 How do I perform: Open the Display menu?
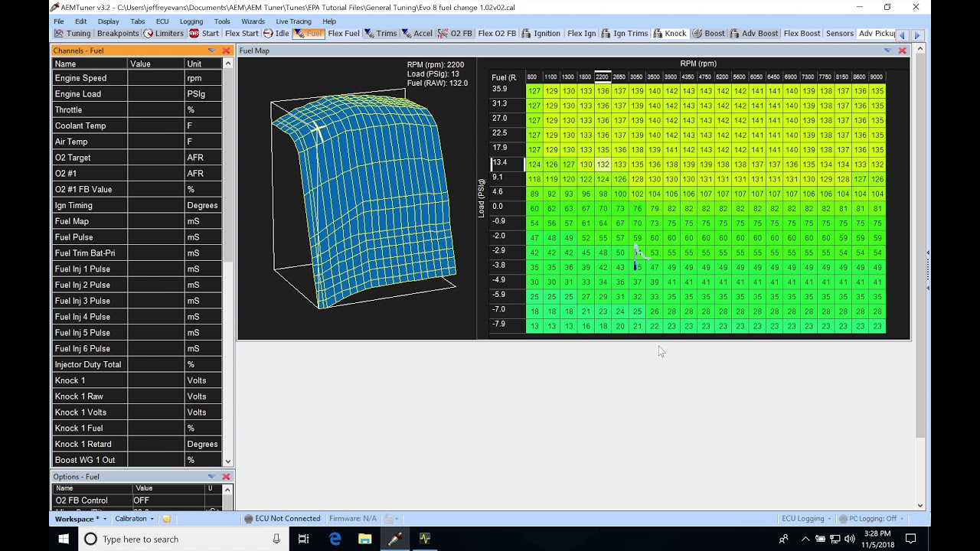click(x=108, y=21)
